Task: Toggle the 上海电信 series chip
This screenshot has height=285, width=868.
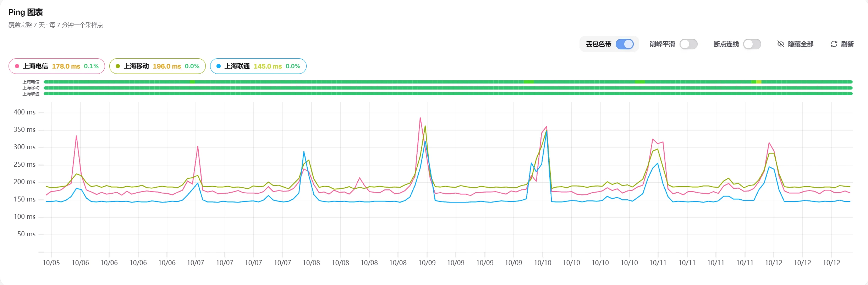Action: tap(57, 66)
